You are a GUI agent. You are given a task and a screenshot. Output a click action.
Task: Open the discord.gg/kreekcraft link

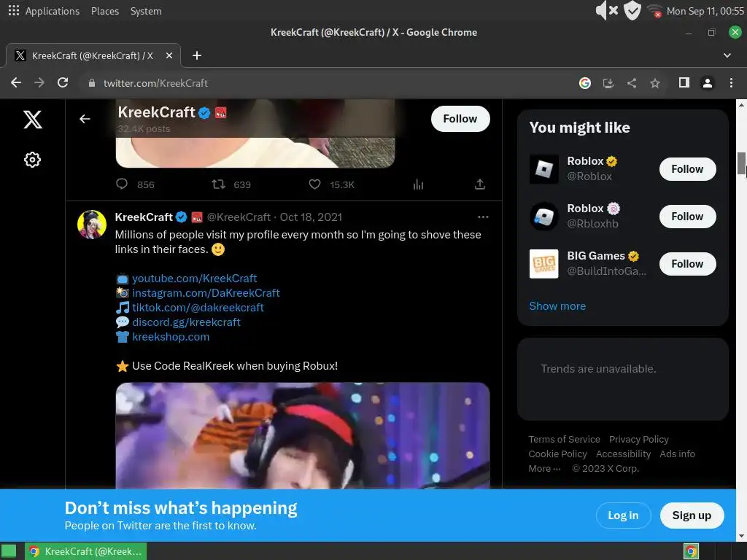(186, 322)
